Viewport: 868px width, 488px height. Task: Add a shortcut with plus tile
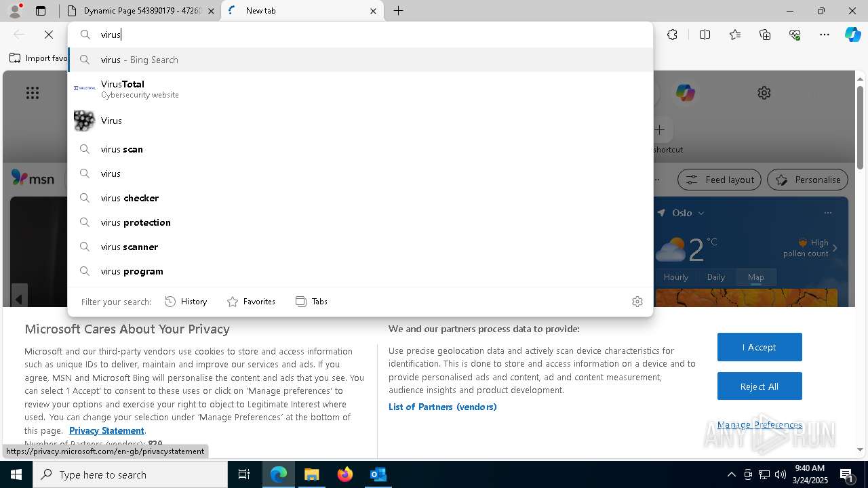click(x=660, y=129)
